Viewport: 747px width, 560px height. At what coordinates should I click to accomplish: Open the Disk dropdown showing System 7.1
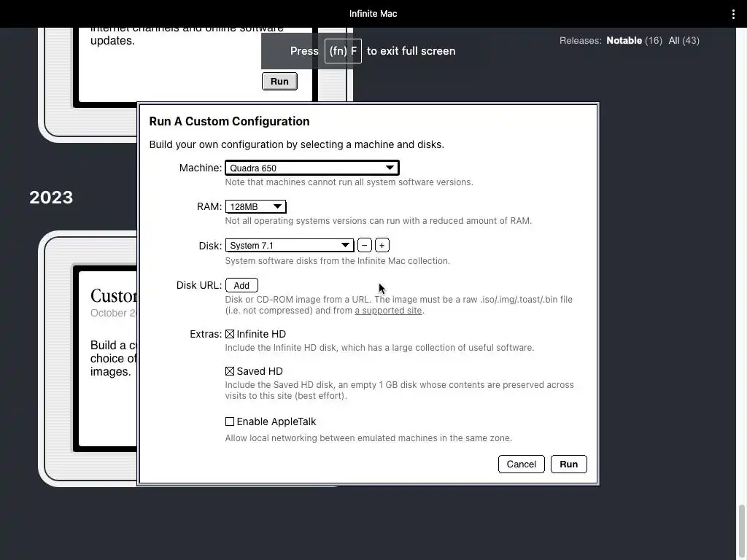tap(289, 245)
